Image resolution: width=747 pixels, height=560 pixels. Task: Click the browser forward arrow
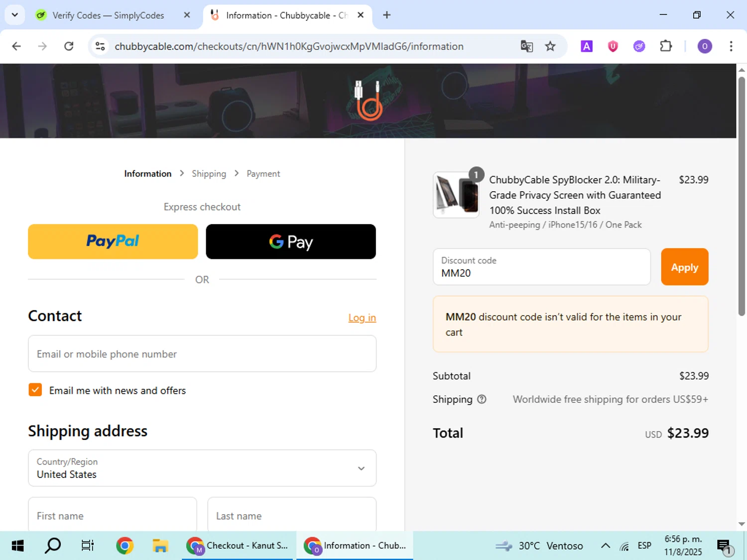coord(42,46)
